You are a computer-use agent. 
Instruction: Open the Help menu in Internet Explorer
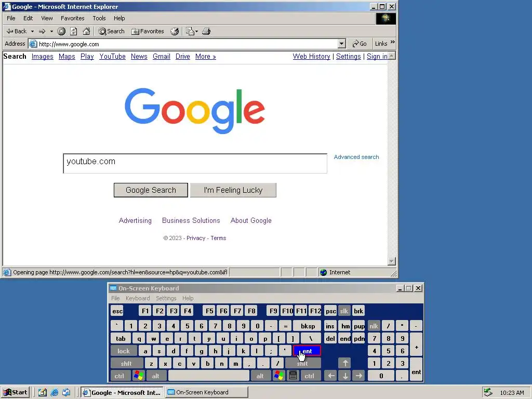(119, 18)
